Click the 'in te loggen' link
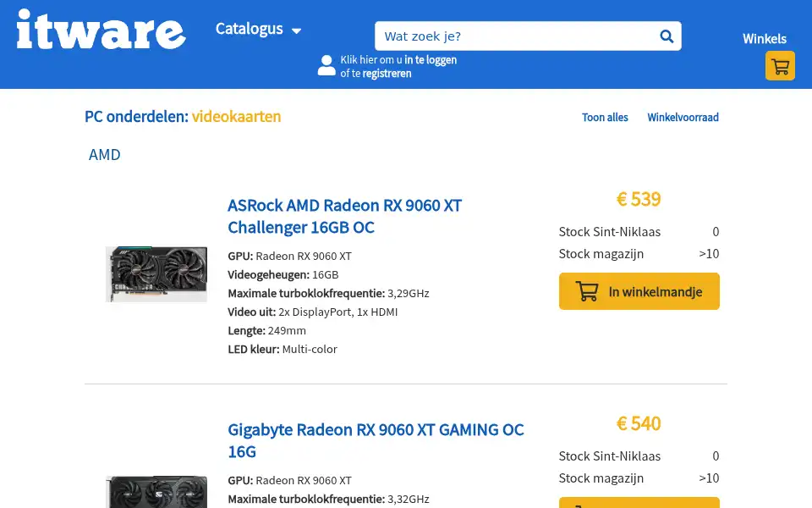 pyautogui.click(x=431, y=59)
